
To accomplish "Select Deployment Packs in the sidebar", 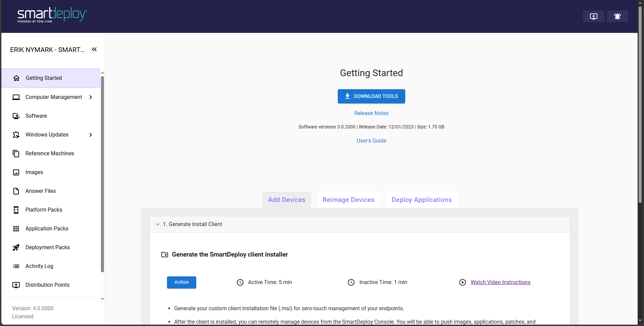I will (47, 247).
